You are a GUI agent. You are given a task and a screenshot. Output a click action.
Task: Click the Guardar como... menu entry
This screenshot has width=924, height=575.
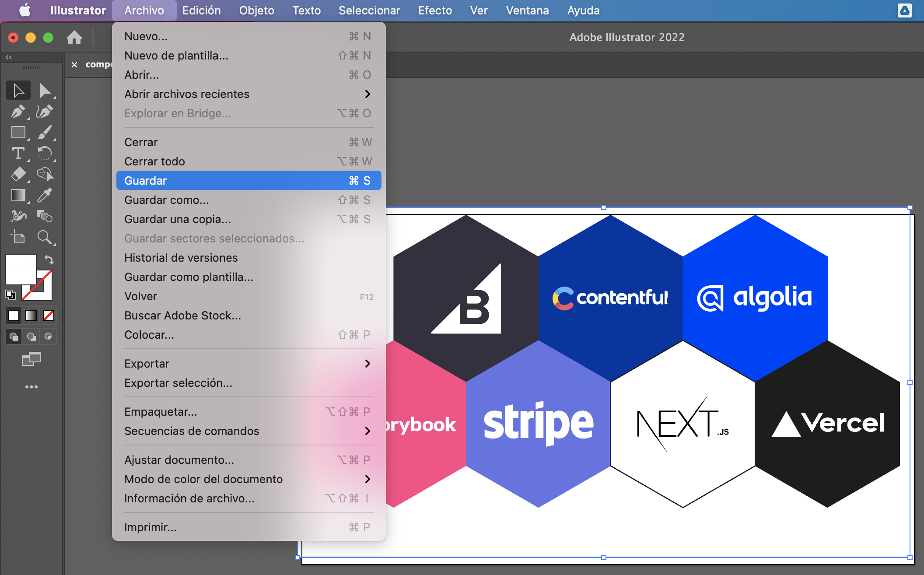167,200
